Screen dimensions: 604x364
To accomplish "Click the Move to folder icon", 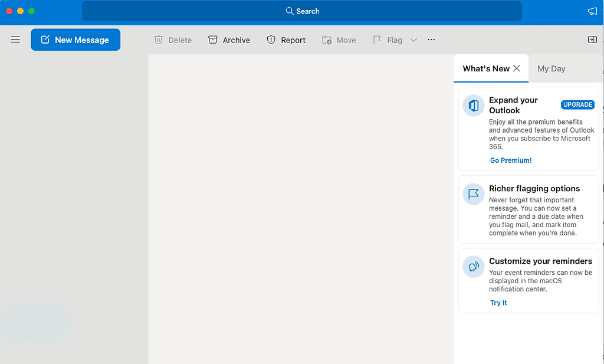I will 326,40.
